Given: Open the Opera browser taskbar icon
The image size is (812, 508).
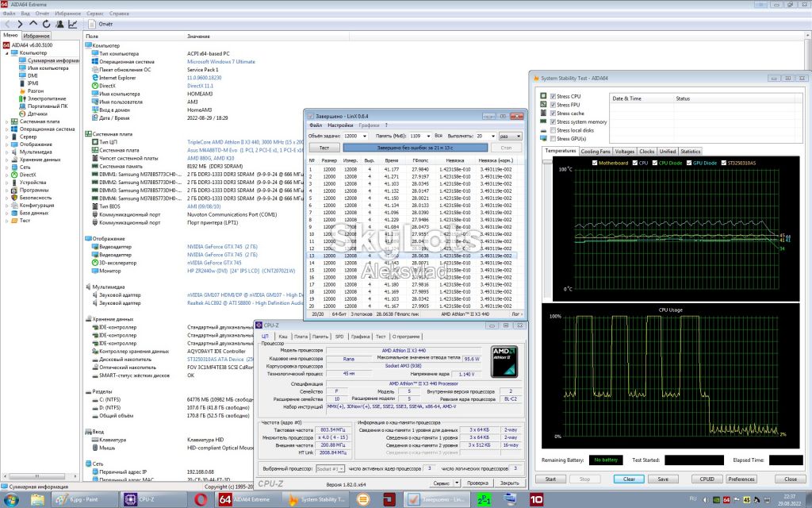Looking at the screenshot, I should click(201, 500).
